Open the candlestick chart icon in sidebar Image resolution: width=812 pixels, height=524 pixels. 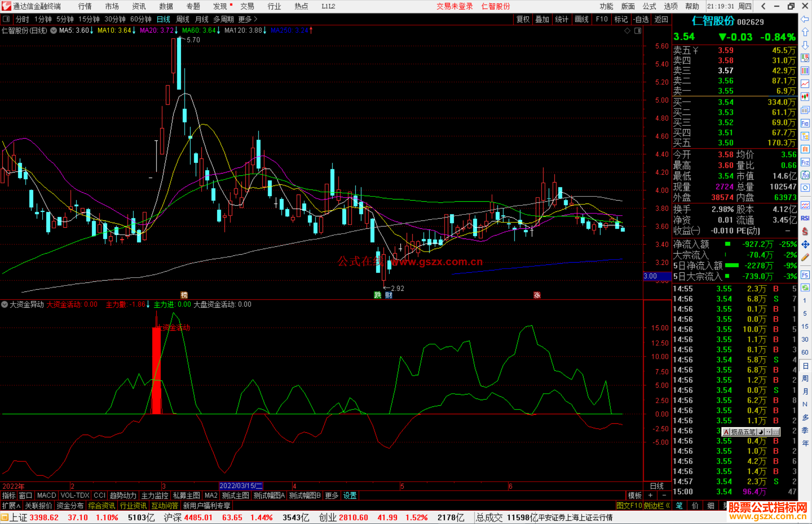(x=805, y=97)
